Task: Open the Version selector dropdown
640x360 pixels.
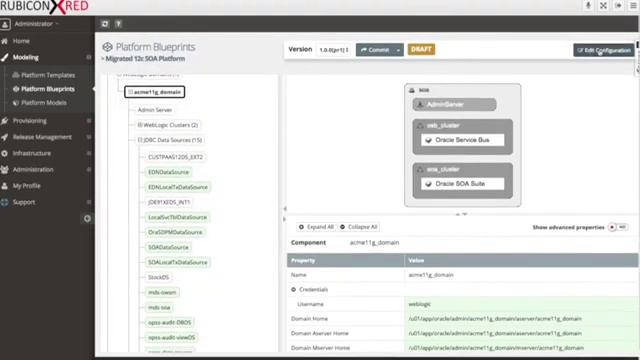Action: 334,50
